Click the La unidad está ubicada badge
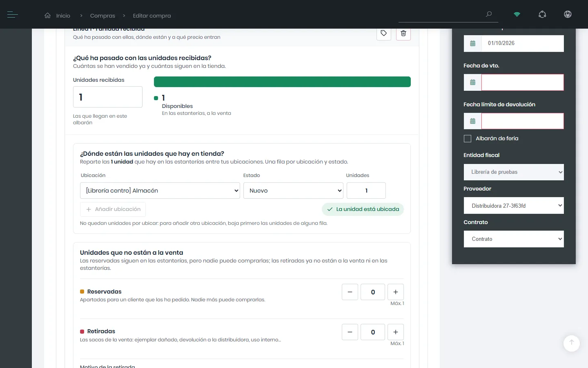This screenshot has height=368, width=588. tap(363, 209)
